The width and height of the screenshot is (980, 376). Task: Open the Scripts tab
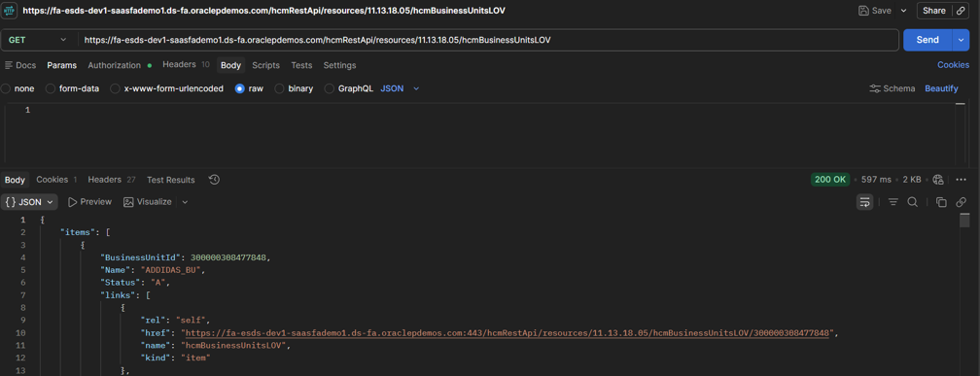tap(265, 65)
